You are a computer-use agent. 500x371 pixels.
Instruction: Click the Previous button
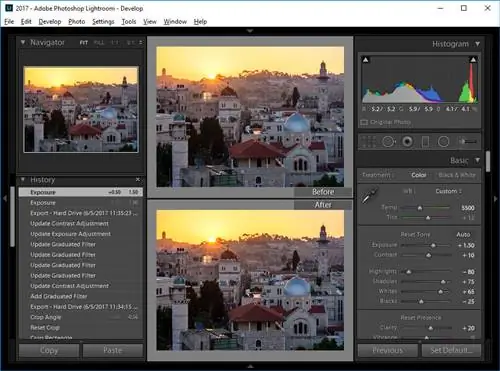(388, 350)
